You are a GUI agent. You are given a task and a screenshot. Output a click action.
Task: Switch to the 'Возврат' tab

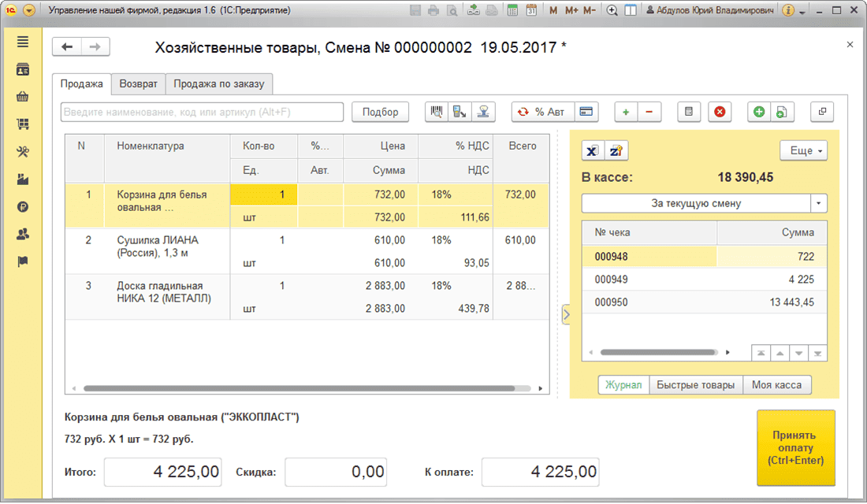[x=138, y=84]
